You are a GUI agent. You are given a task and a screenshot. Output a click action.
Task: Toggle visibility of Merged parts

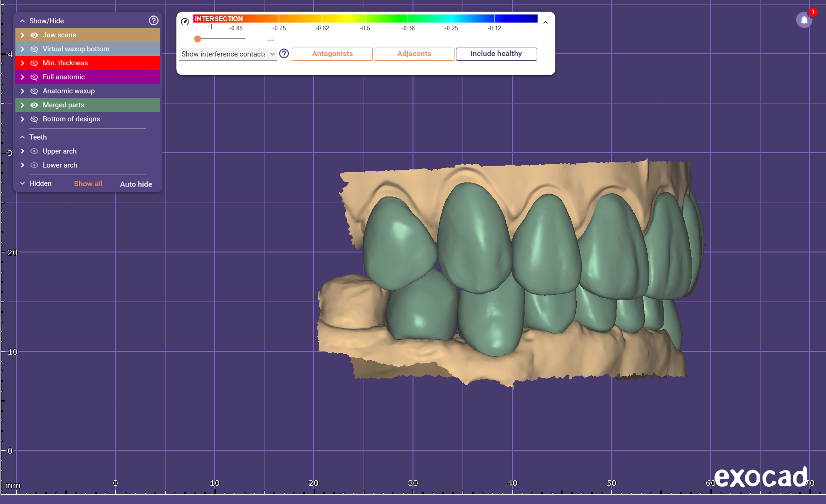tap(34, 105)
